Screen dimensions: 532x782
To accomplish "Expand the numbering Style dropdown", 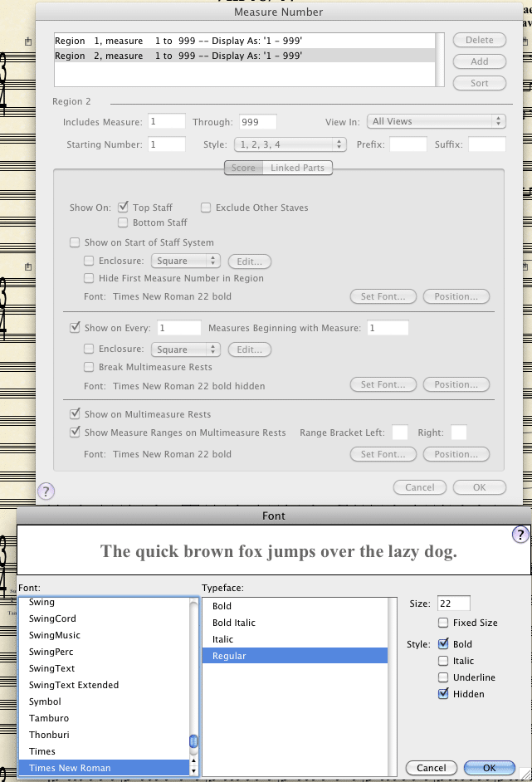I will pos(290,144).
